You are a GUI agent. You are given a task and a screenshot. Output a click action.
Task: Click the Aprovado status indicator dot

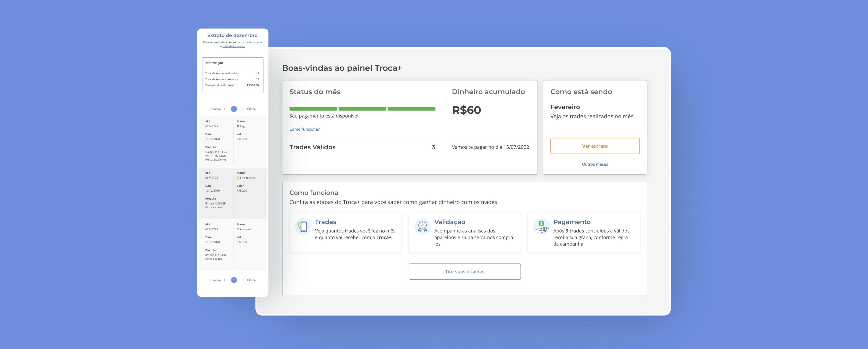[x=238, y=229]
